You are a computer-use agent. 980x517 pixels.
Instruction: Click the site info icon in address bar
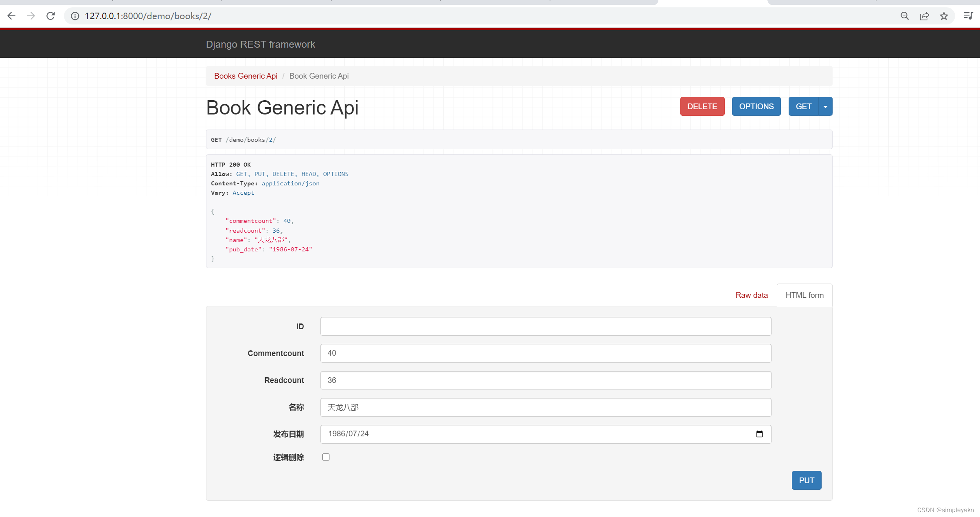[x=74, y=16]
